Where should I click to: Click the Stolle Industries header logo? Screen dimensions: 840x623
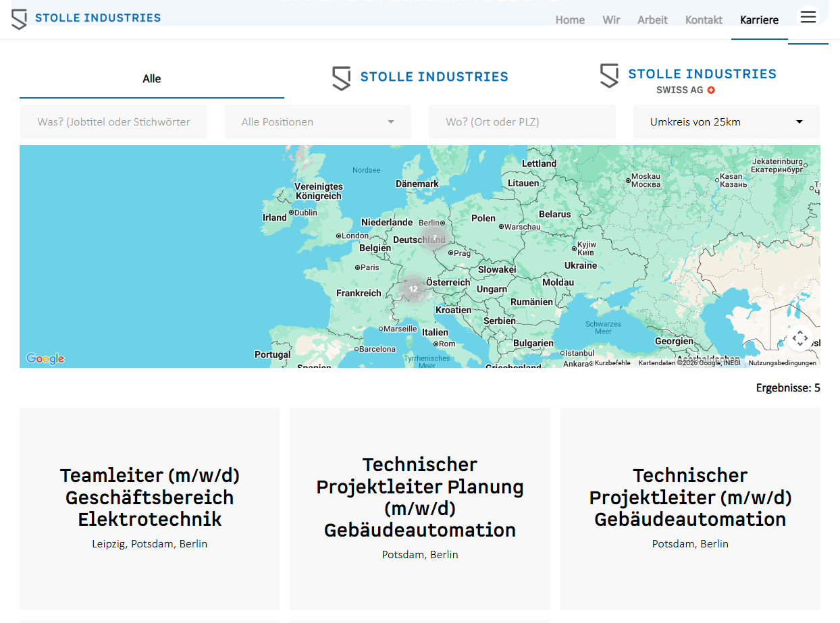(x=86, y=18)
